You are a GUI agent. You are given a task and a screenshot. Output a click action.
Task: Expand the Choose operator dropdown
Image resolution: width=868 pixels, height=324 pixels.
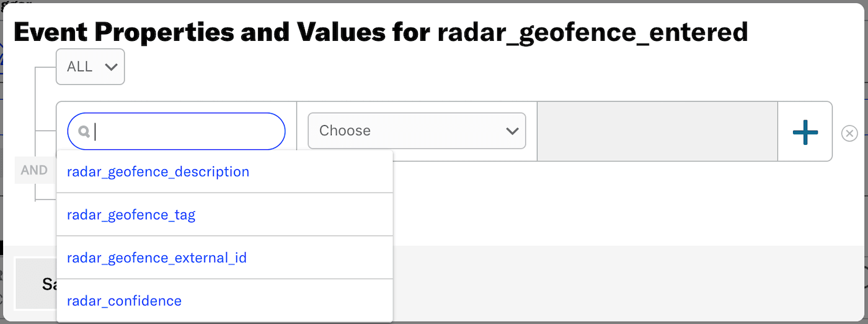417,131
